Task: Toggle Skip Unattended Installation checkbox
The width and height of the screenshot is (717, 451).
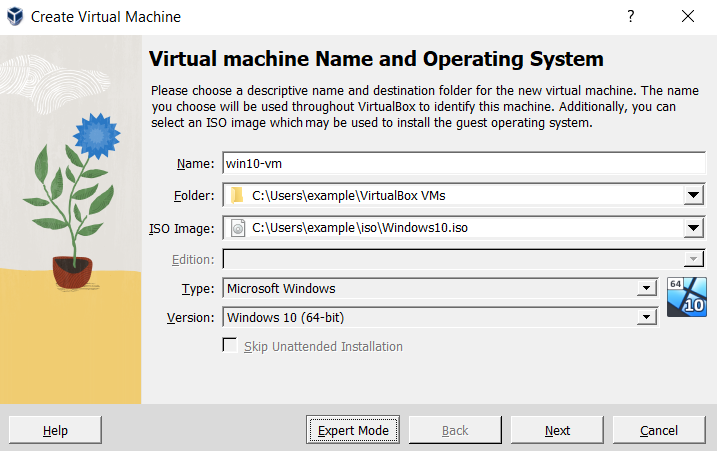Action: click(230, 346)
